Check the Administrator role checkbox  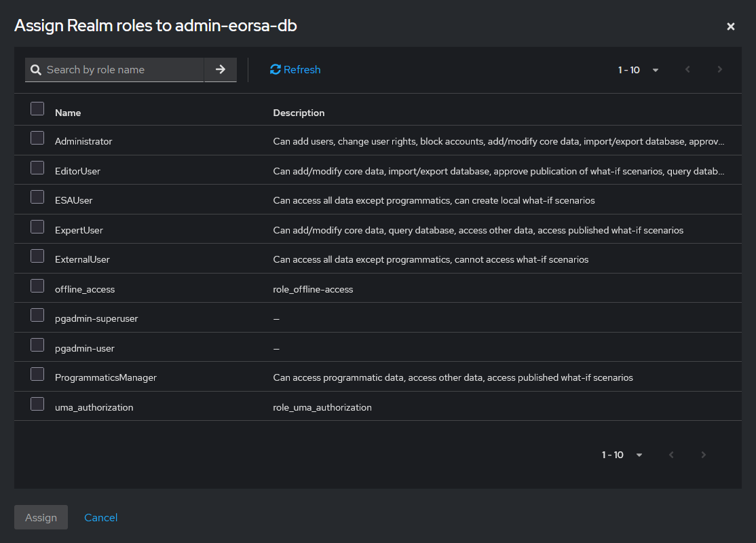tap(37, 138)
